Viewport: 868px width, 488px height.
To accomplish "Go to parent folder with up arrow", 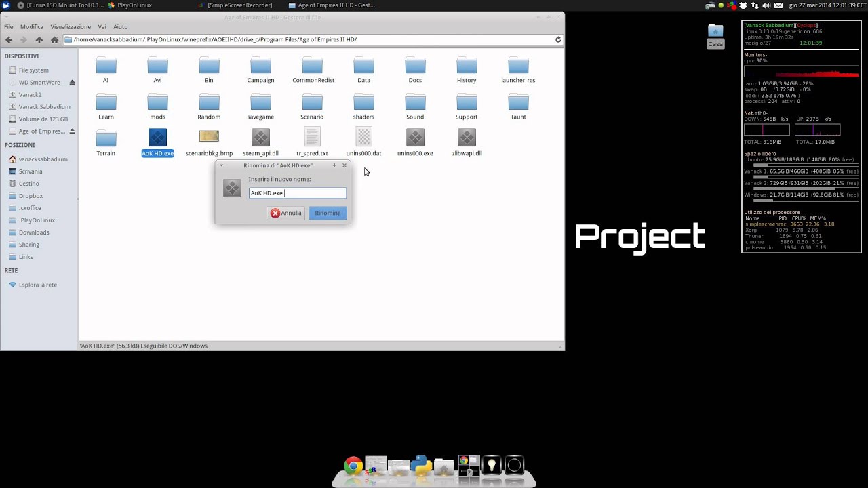I will point(39,40).
